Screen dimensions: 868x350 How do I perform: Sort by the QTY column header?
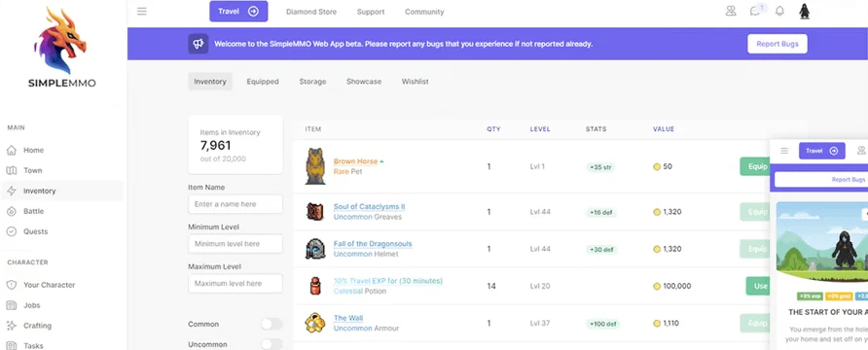coord(493,129)
